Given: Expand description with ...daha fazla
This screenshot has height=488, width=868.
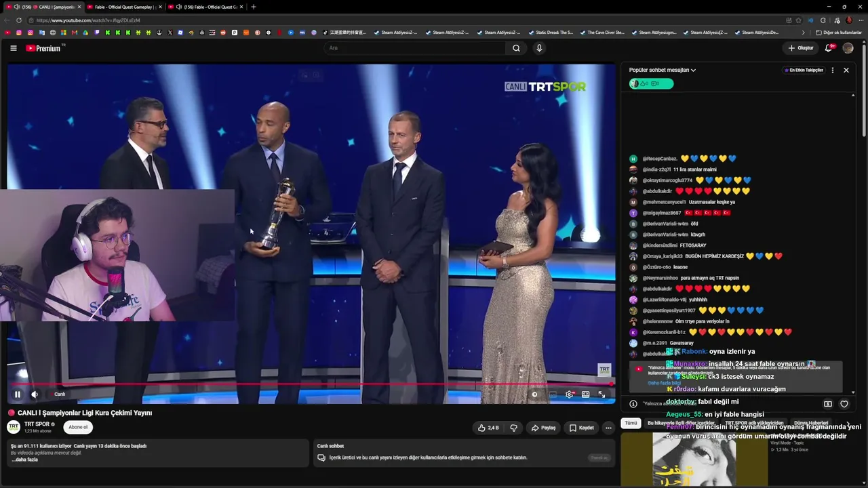Looking at the screenshot, I should (24, 460).
